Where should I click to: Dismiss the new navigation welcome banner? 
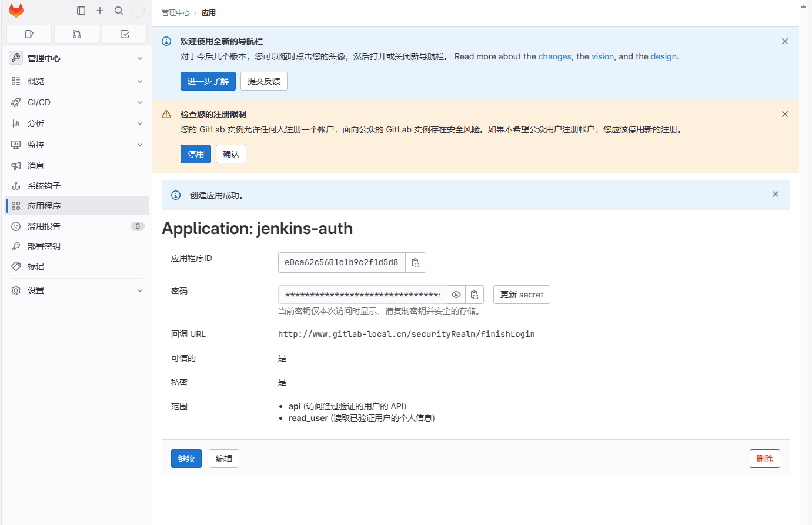(x=785, y=41)
